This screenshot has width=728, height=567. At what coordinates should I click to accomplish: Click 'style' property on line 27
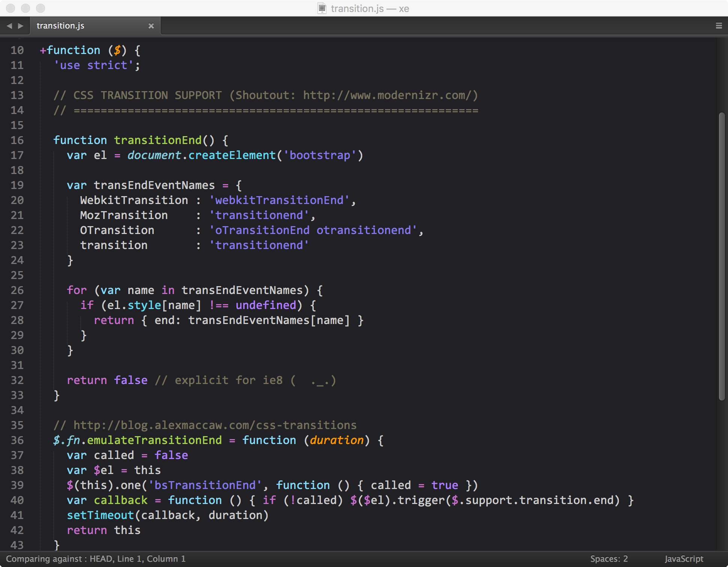144,305
